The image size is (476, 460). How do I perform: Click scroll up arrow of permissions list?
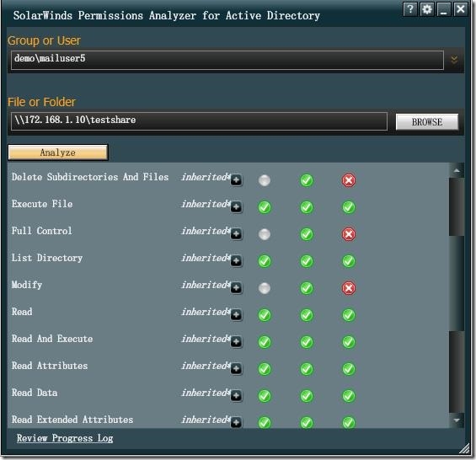tap(457, 170)
